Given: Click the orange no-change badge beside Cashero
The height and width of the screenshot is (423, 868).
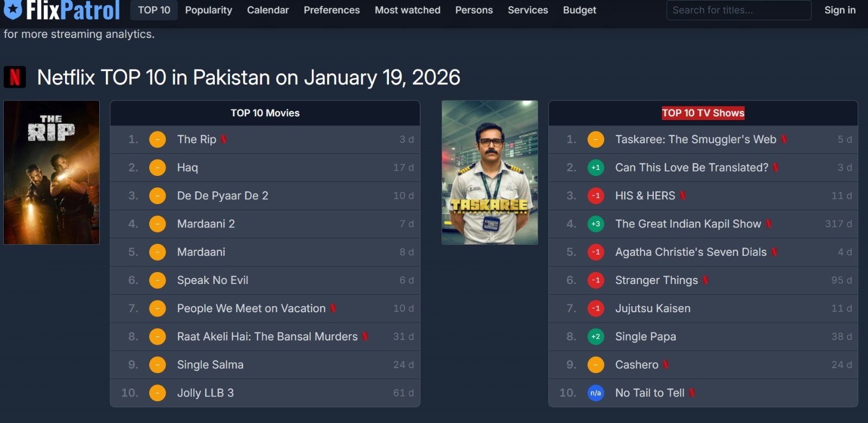Looking at the screenshot, I should point(596,365).
